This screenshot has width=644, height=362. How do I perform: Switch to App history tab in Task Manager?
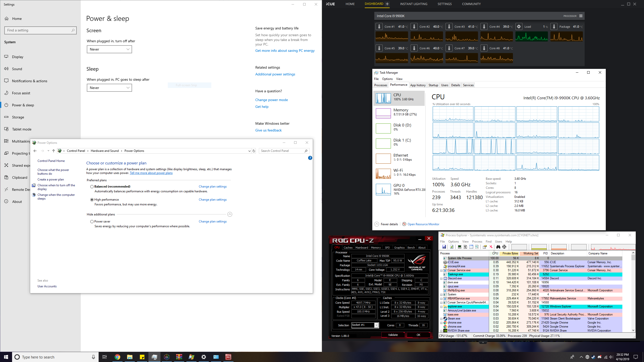click(418, 85)
